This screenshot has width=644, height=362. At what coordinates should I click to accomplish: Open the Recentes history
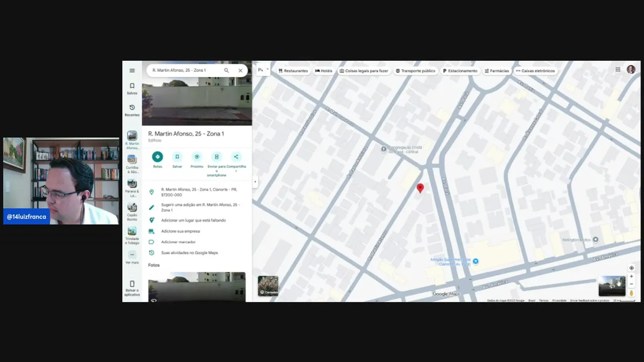[132, 111]
